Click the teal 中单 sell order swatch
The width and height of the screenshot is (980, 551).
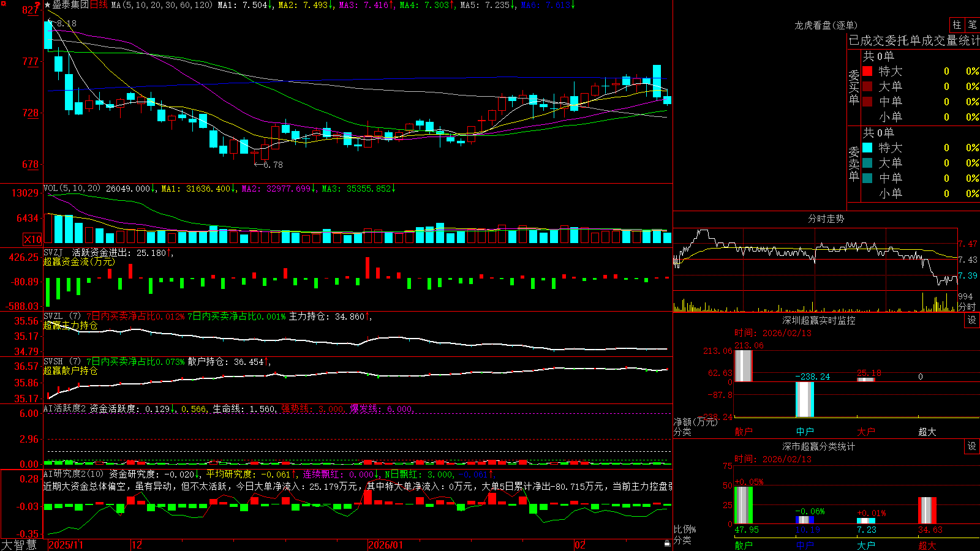click(867, 178)
